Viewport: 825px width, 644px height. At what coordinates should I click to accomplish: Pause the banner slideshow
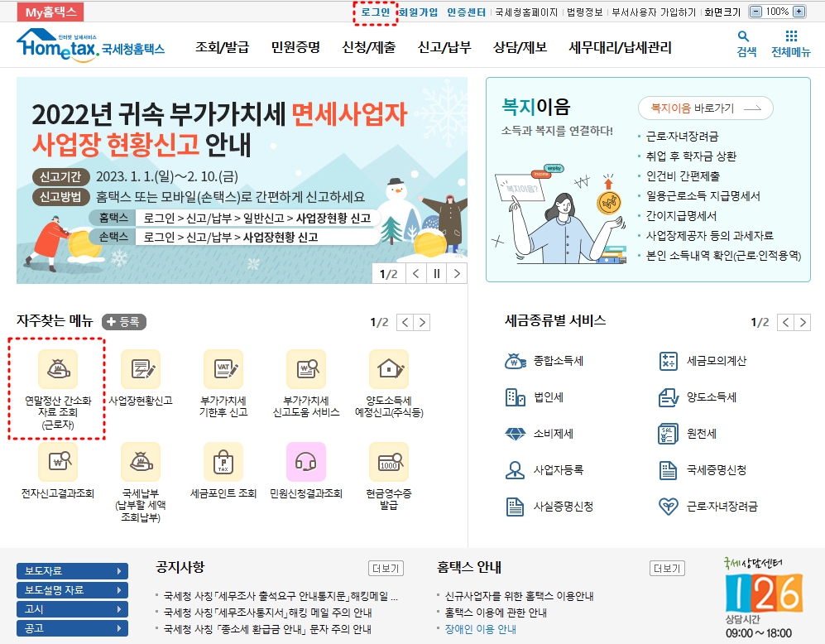[x=436, y=274]
